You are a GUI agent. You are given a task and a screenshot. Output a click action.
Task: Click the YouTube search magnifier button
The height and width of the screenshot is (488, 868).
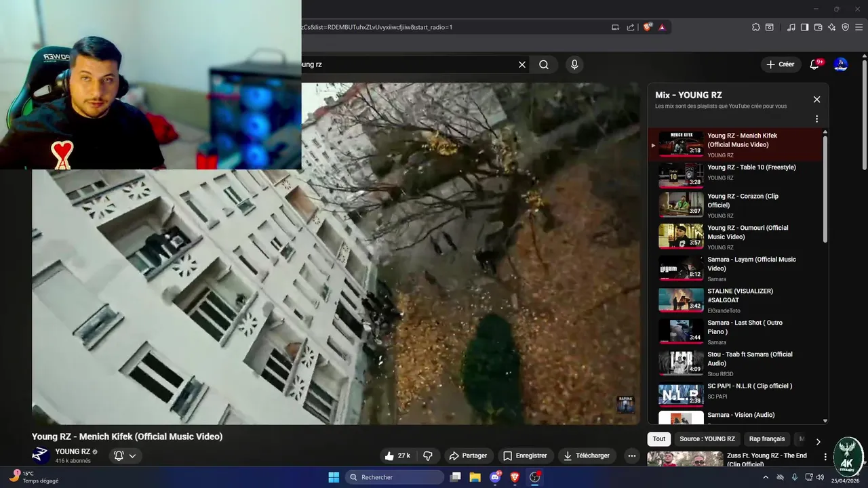click(544, 64)
